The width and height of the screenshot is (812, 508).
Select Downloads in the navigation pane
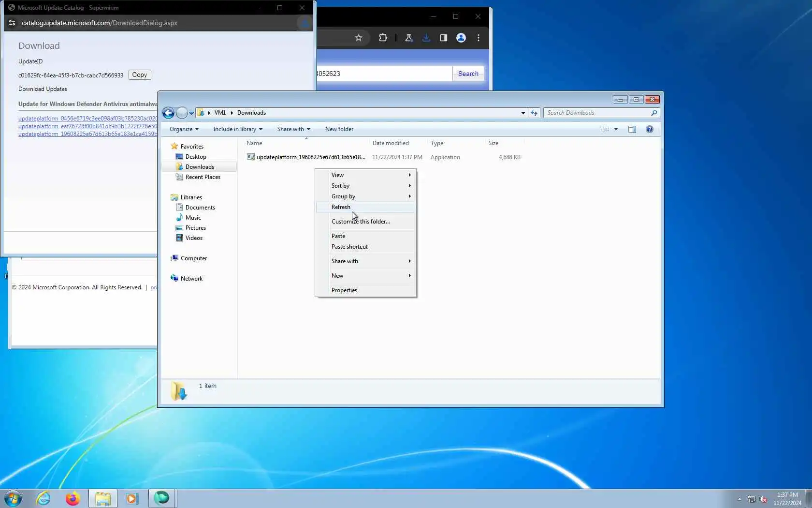[200, 167]
